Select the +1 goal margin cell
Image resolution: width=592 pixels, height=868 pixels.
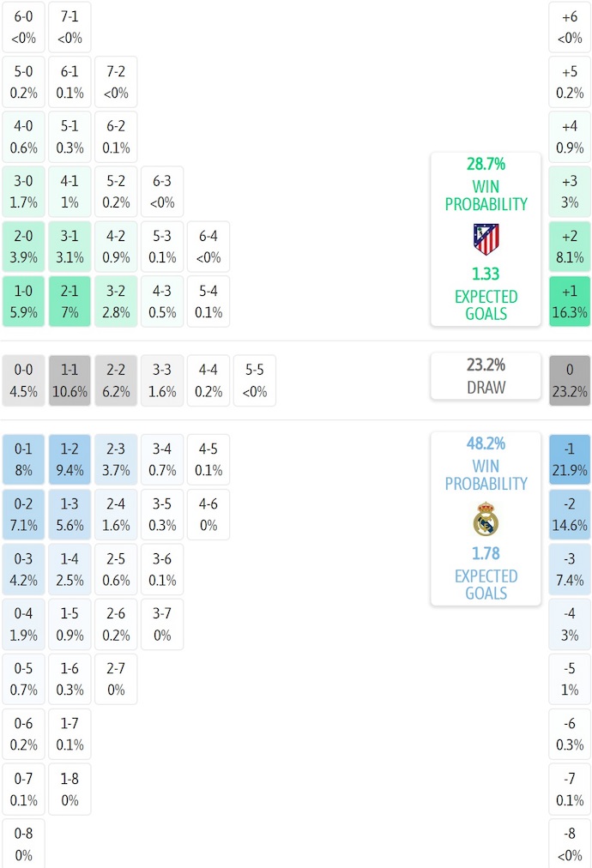click(x=570, y=301)
